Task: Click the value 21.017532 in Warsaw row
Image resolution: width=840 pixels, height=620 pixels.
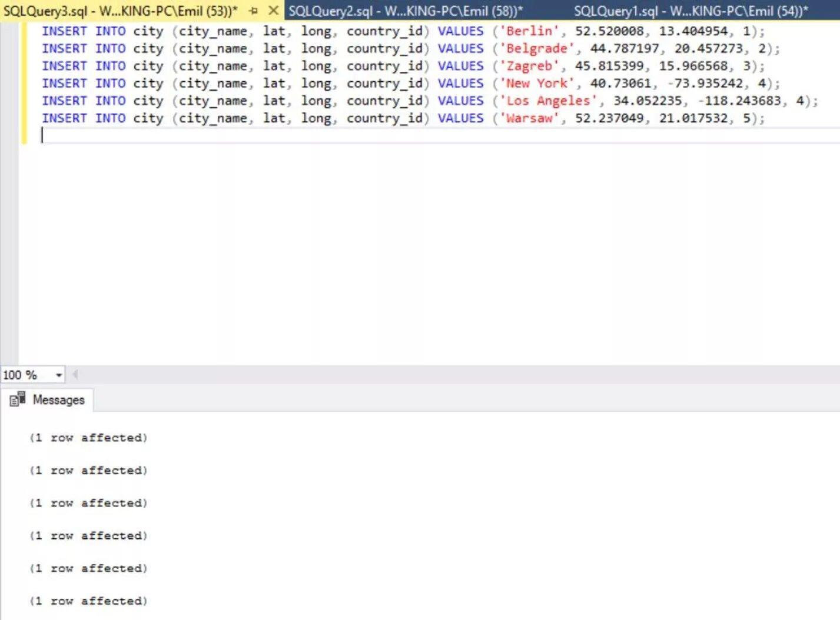Action: coord(693,118)
